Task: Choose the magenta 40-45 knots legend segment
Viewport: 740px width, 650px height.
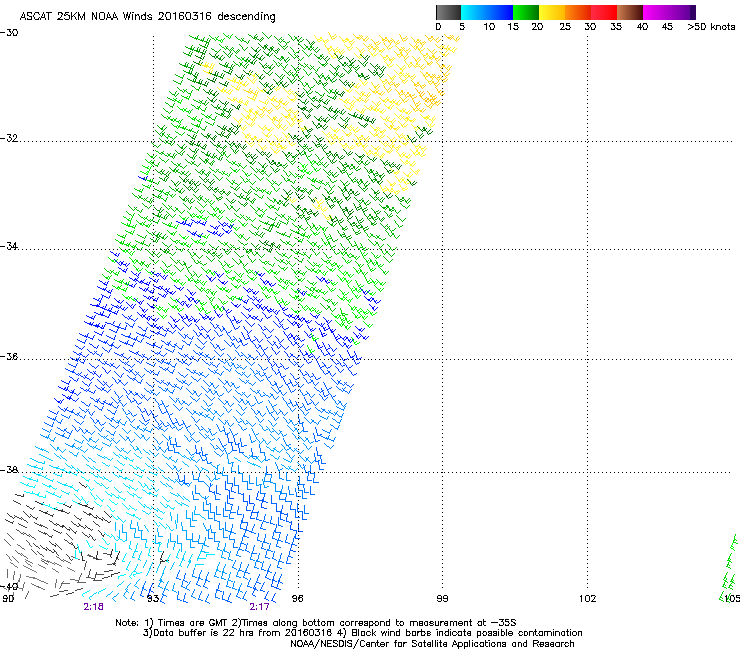Action: click(656, 12)
